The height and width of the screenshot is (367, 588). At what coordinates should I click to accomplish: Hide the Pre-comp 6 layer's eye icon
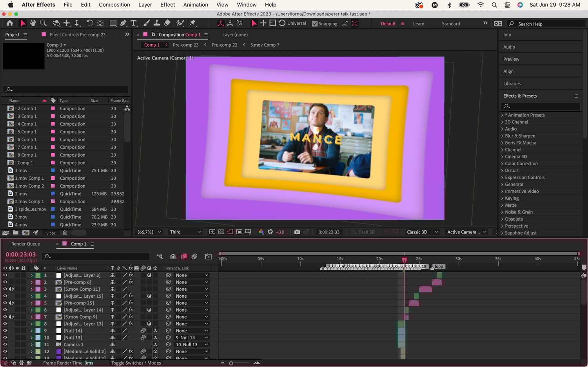pos(5,282)
